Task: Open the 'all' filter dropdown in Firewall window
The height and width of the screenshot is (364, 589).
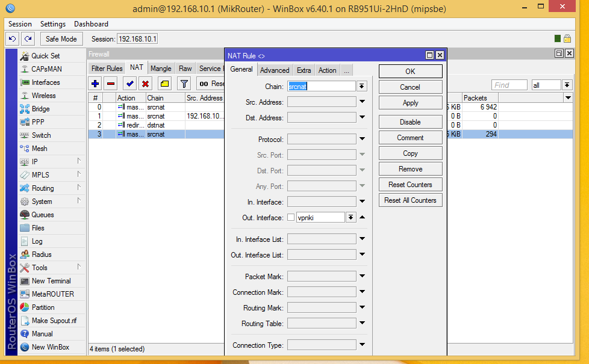Action: click(567, 85)
